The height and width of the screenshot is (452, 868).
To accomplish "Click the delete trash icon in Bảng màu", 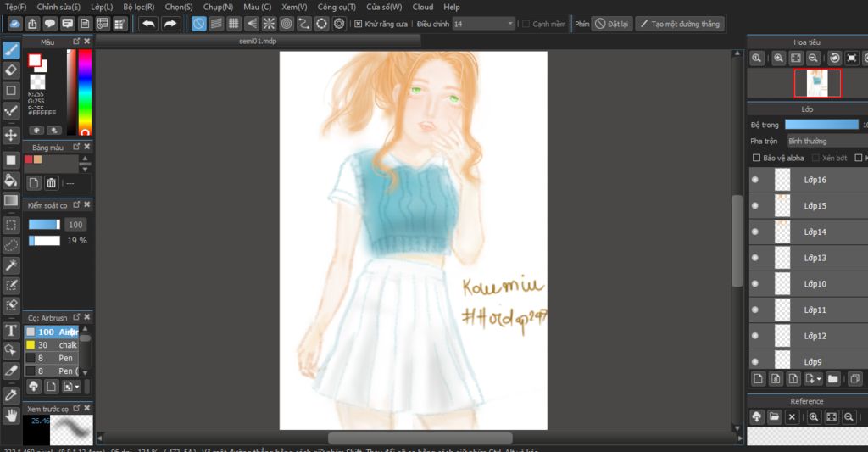I will pyautogui.click(x=51, y=183).
